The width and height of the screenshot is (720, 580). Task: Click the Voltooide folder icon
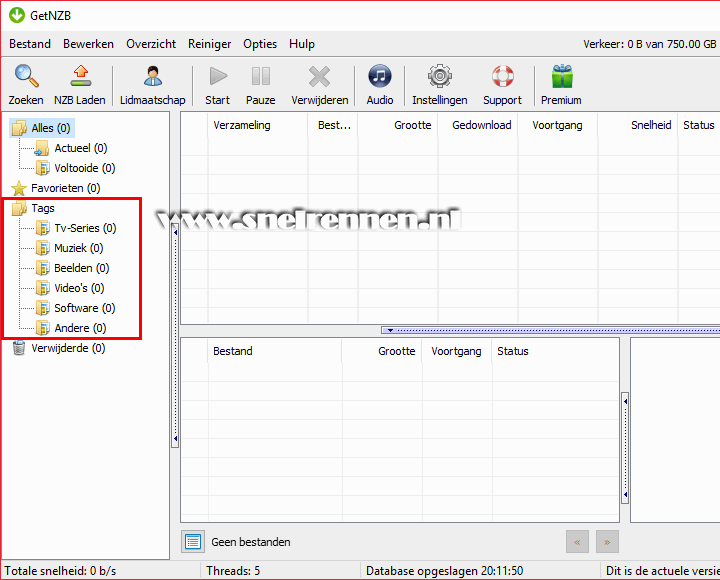43,168
